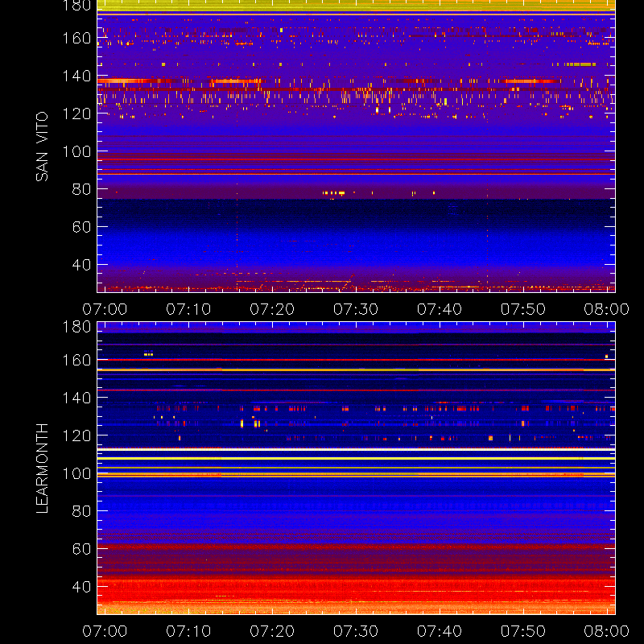Image resolution: width=644 pixels, height=644 pixels.
Task: Click the 160 tick label on LEARMONTH axis
Action: coord(76,360)
